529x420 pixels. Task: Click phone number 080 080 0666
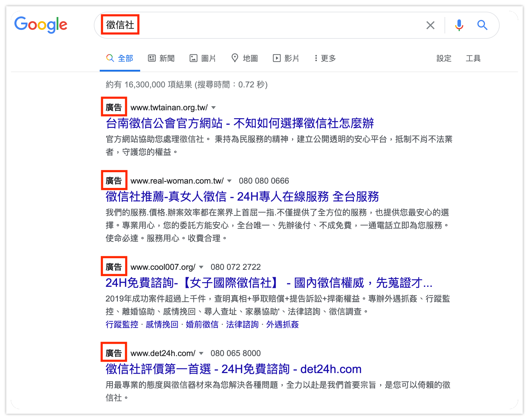264,181
